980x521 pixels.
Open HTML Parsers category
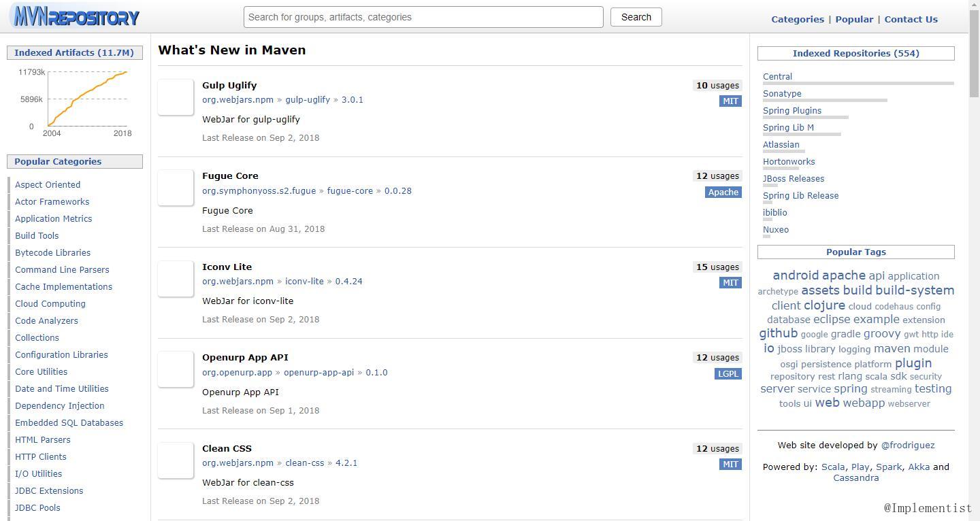tap(43, 439)
